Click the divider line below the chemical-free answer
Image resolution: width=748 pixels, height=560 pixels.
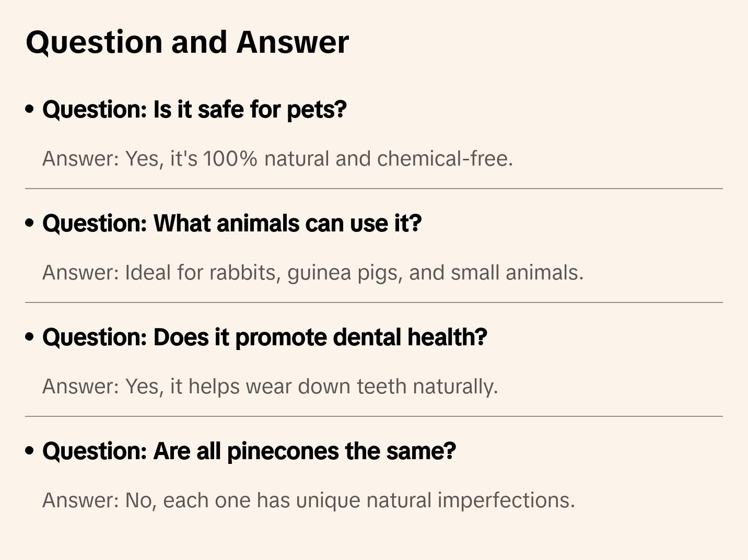374,189
